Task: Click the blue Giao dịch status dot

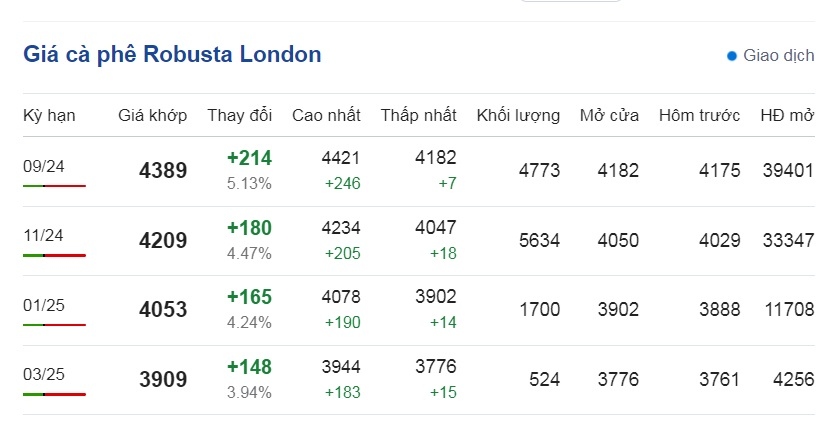Action: pos(732,56)
